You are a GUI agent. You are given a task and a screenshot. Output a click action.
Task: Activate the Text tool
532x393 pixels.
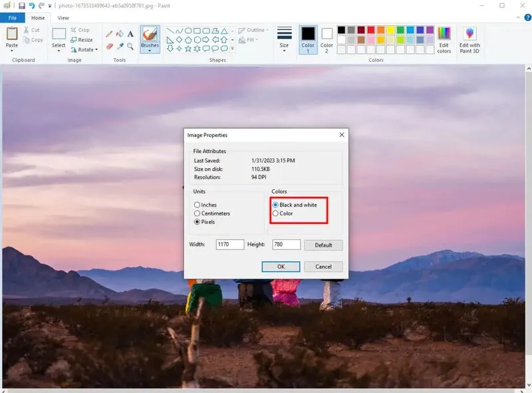point(130,34)
